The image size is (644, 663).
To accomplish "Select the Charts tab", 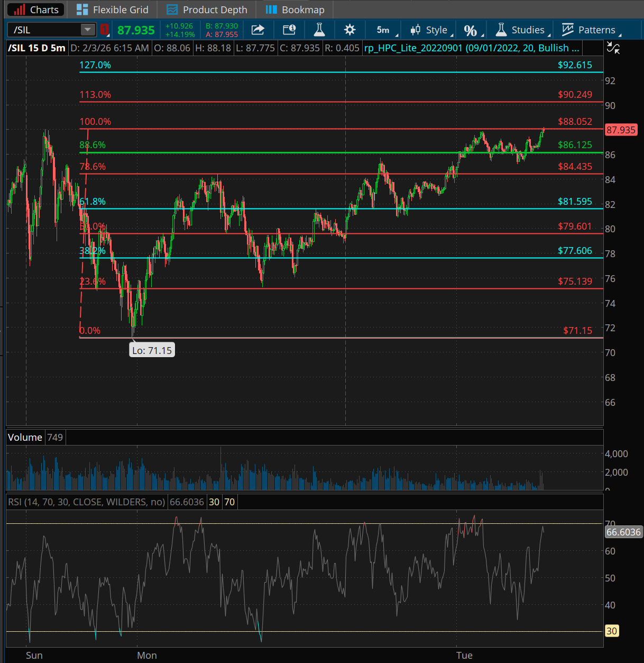I will coord(36,10).
